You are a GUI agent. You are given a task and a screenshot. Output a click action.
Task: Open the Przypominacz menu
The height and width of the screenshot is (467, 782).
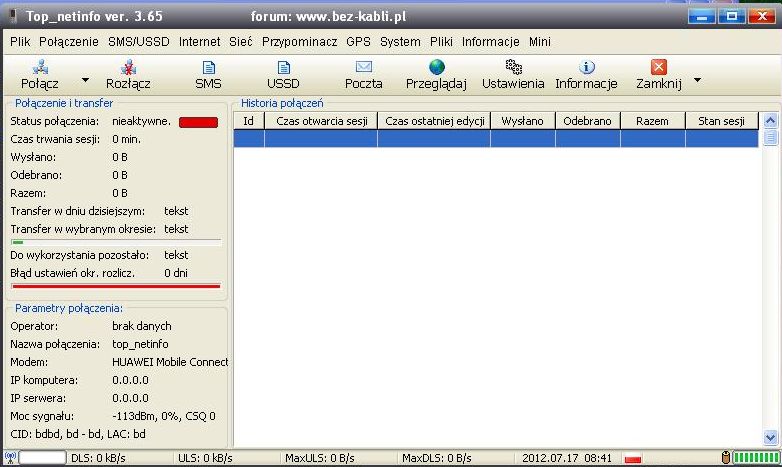pos(301,42)
